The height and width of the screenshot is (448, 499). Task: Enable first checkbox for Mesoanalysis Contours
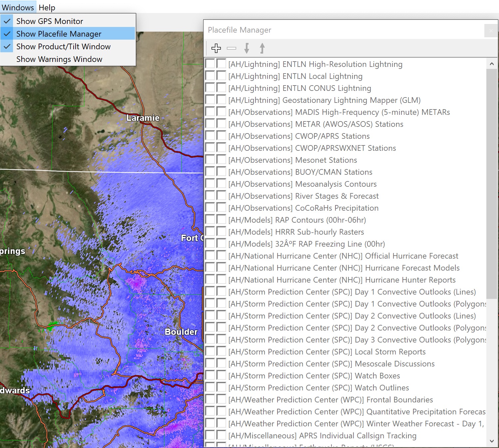click(210, 184)
